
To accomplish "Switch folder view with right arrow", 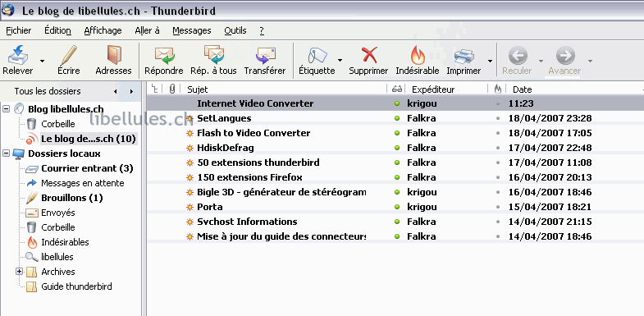I will click(x=131, y=91).
